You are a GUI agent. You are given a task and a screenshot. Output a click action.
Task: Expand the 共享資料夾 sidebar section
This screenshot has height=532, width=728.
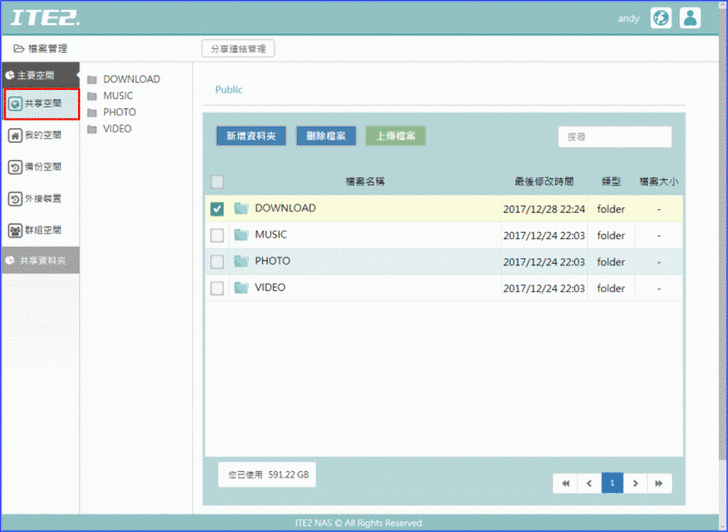(x=39, y=260)
